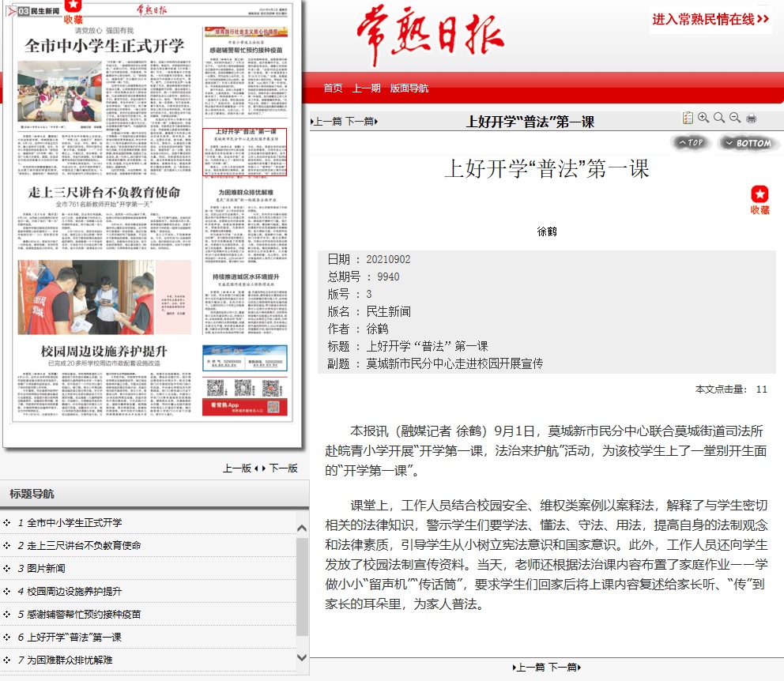
Task: Go to 上一篇 in the article header bar
Action: tap(326, 122)
